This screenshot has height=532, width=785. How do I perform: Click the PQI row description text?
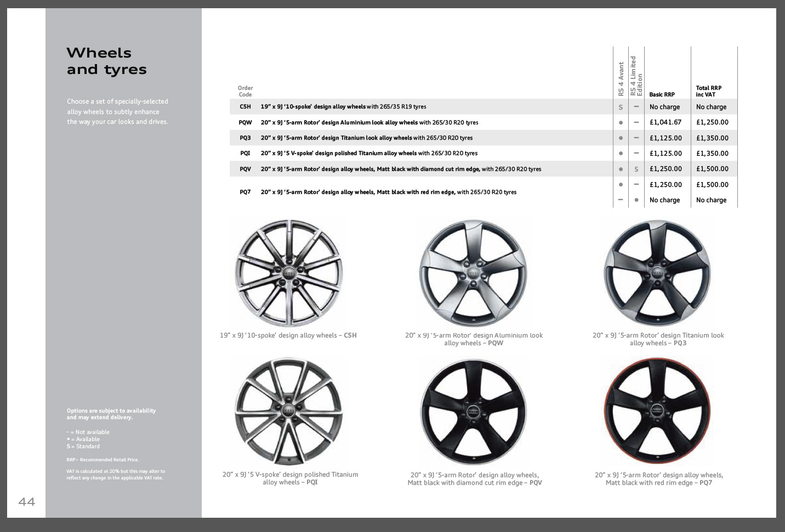tap(368, 153)
